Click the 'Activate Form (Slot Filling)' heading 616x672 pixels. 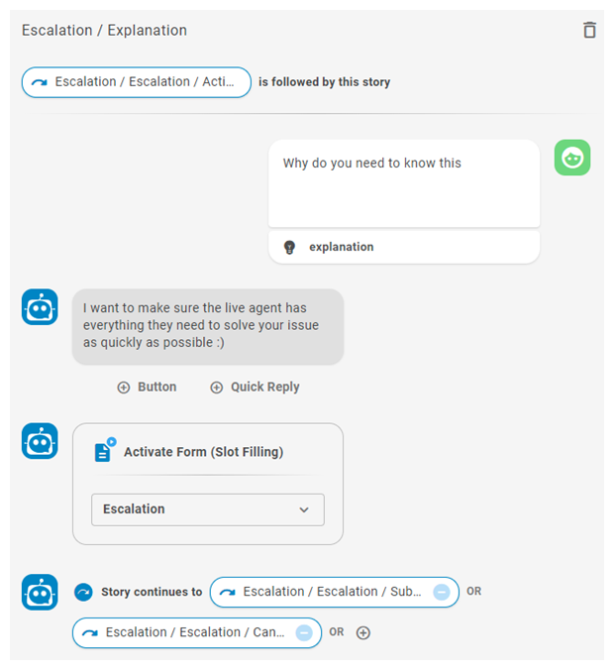(203, 452)
